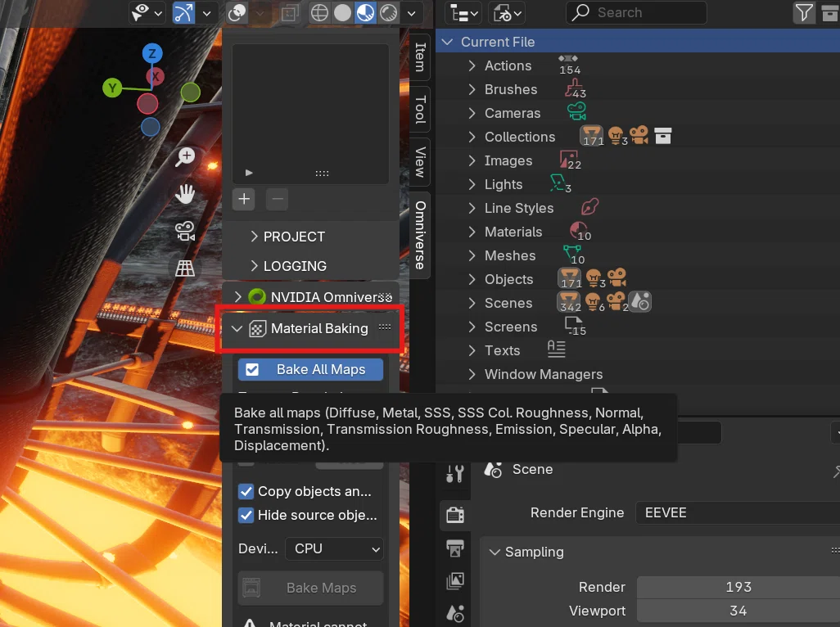Open the Render Engine EEVEE dropdown
Image resolution: width=840 pixels, height=627 pixels.
738,512
